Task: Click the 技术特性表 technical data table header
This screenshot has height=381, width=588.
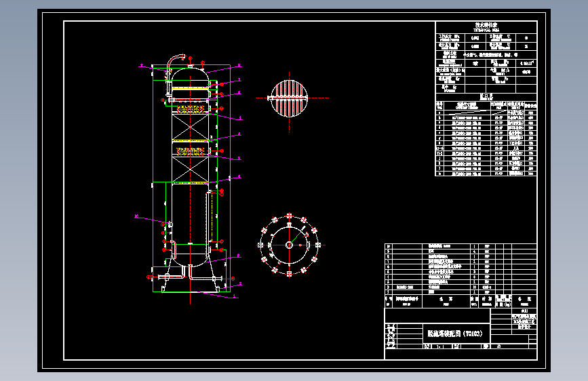Action: (486, 27)
